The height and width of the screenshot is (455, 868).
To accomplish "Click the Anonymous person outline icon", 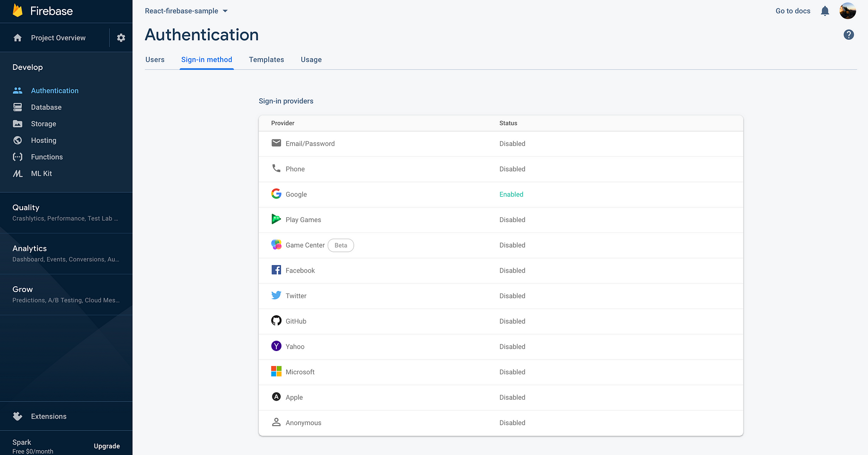I will tap(276, 422).
